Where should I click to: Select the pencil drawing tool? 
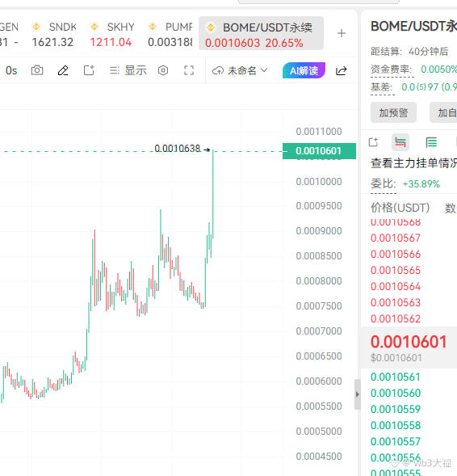tap(63, 70)
